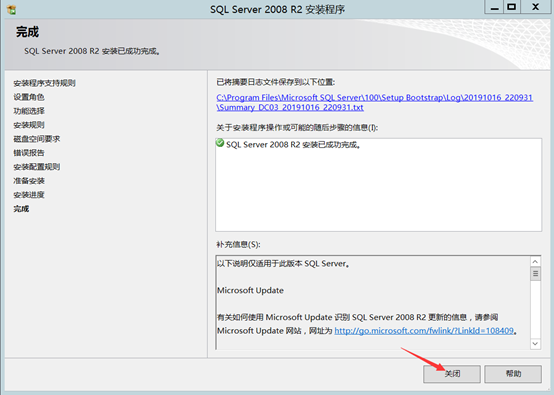Select 安装配置规则 step
Viewport: 554px width, 395px height.
point(37,167)
